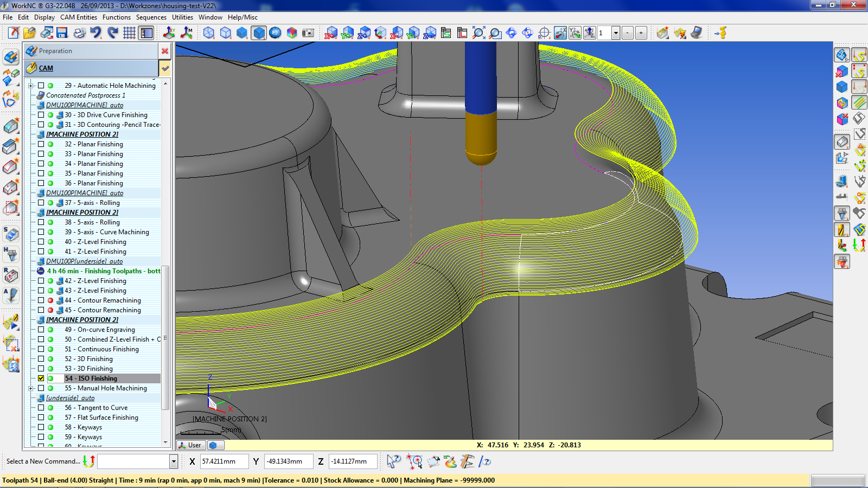
Task: Open the Sequences menu
Action: (151, 17)
